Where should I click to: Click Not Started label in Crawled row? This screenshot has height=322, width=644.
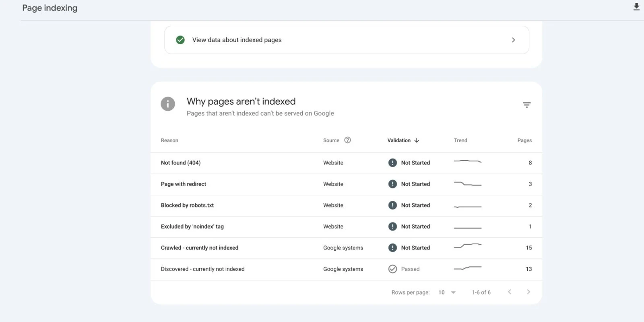415,248
